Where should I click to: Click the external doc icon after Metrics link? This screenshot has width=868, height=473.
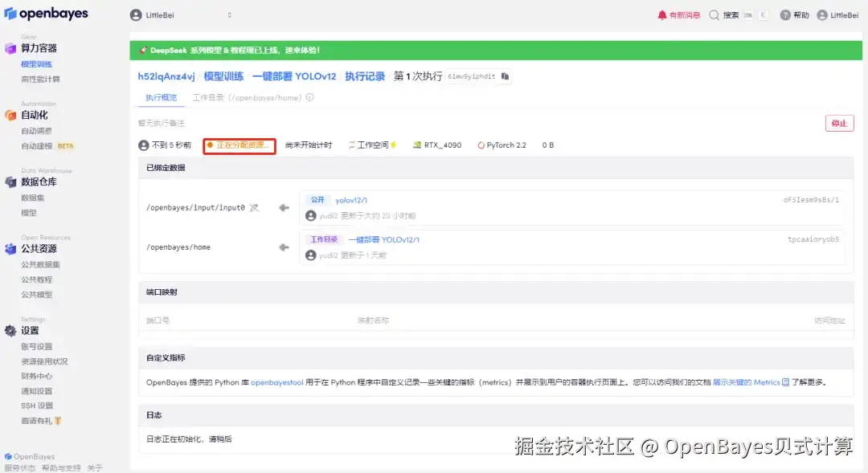click(x=785, y=382)
